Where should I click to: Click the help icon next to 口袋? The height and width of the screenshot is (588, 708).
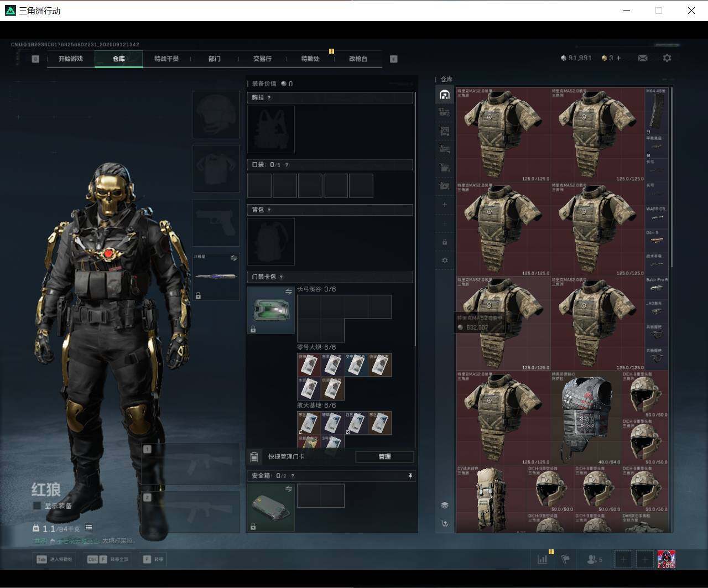click(x=286, y=165)
